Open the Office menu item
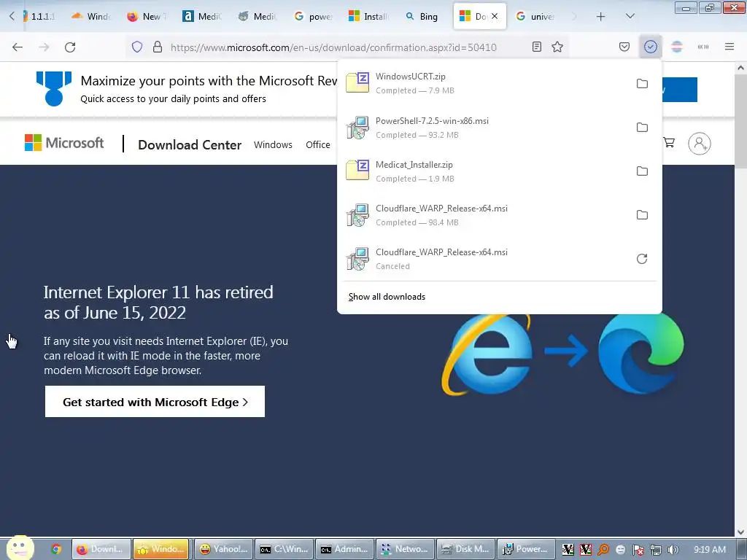 pos(318,145)
